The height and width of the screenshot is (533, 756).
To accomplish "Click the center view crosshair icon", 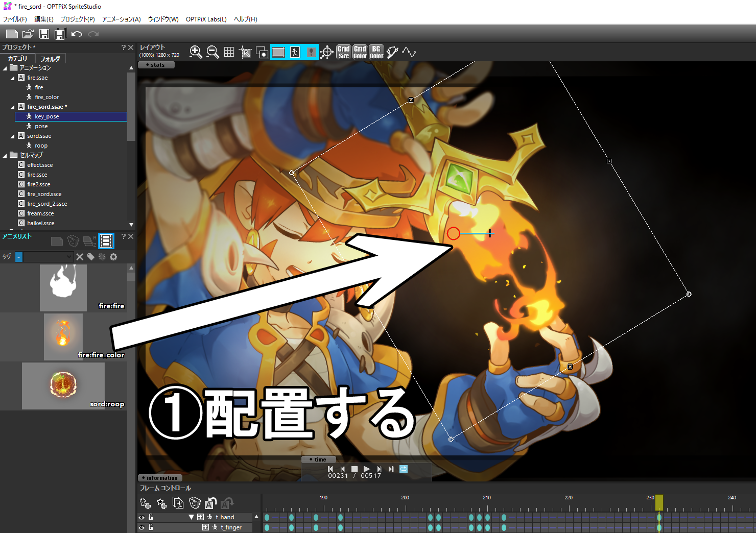I will point(327,52).
